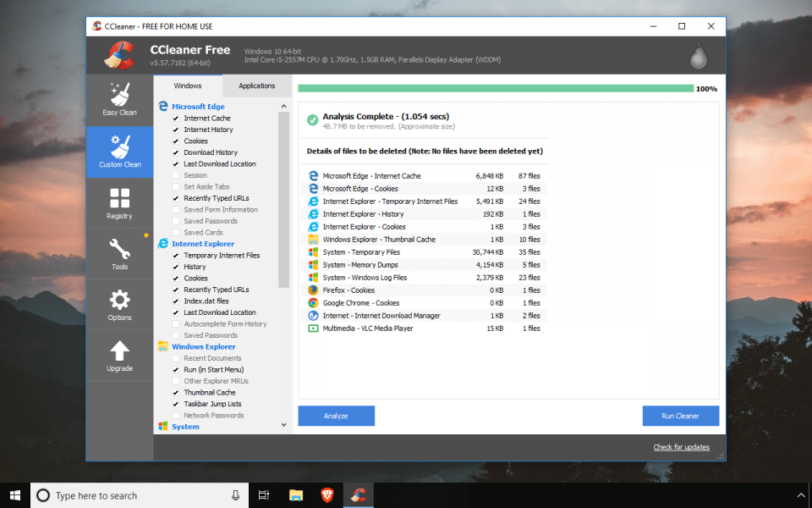Select the Custom Clean section
The image size is (812, 508).
[119, 152]
